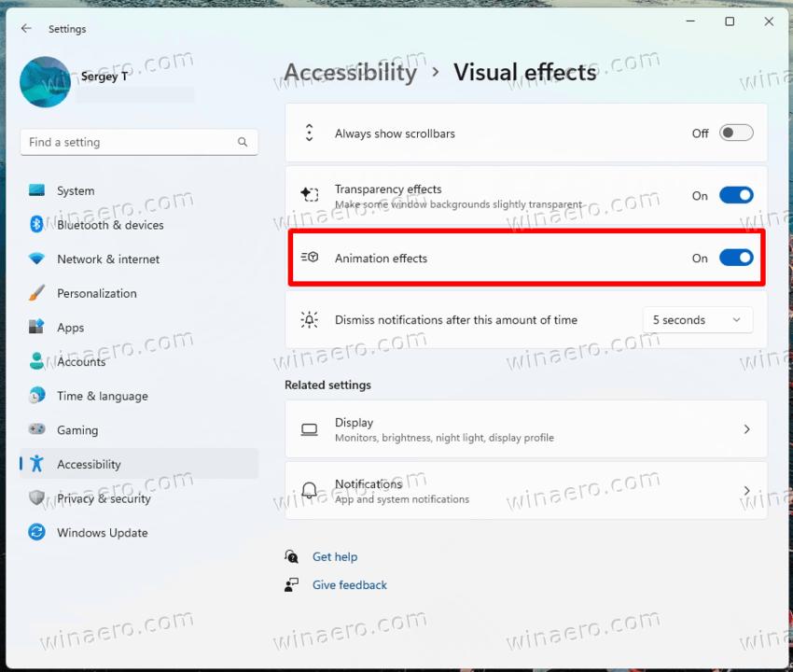This screenshot has width=793, height=672.
Task: Click the Gaming controller icon
Action: pyautogui.click(x=36, y=429)
